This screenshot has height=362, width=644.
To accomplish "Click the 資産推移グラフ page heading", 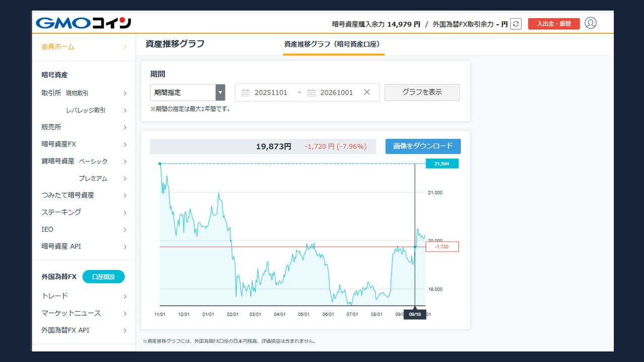I will coord(175,44).
